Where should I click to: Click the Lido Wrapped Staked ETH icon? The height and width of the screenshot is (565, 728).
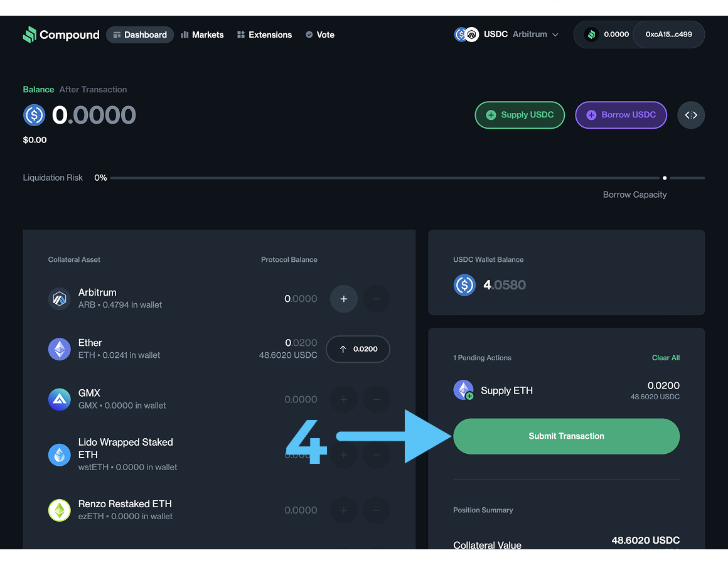(60, 455)
